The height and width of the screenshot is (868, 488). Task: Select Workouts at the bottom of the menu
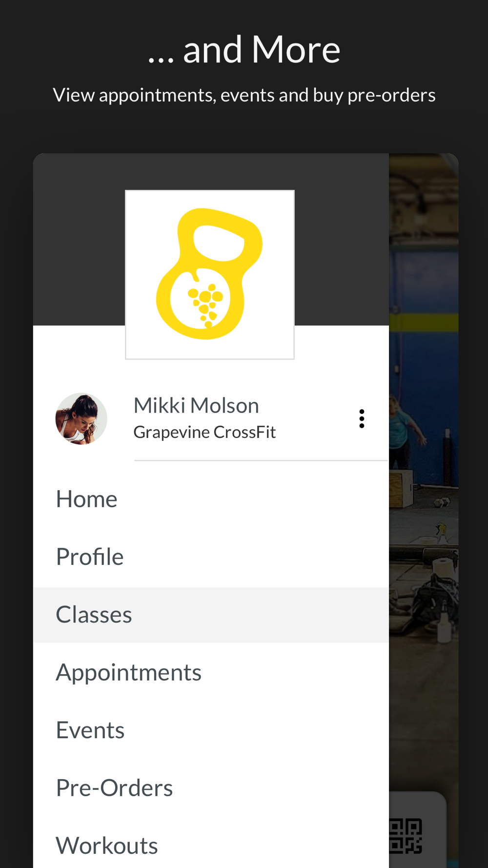click(x=211, y=846)
